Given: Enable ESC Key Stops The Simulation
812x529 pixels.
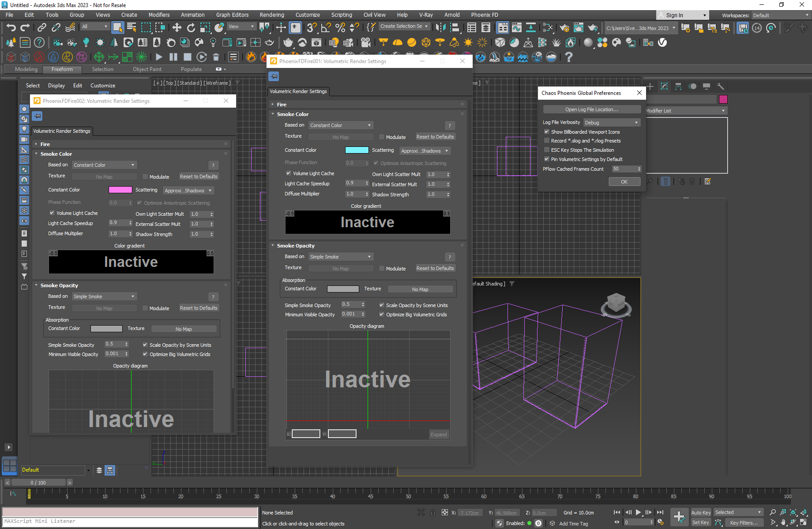Looking at the screenshot, I should pyautogui.click(x=547, y=150).
